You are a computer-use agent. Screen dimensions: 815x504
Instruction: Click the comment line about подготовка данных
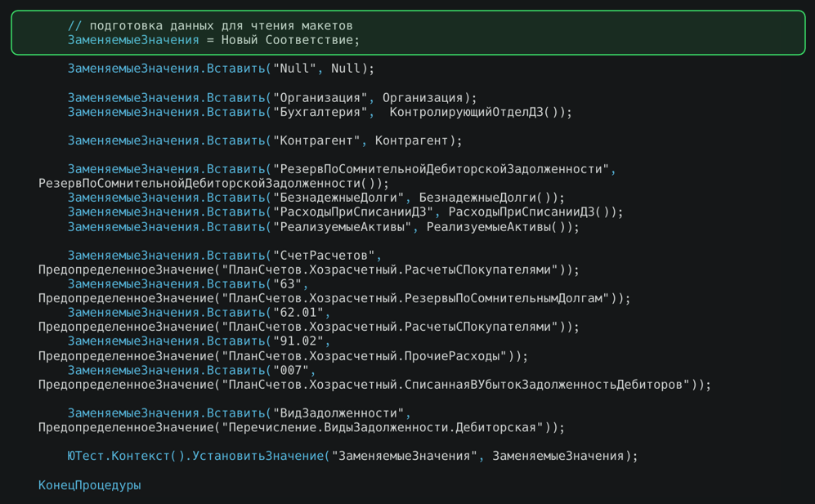click(210, 25)
